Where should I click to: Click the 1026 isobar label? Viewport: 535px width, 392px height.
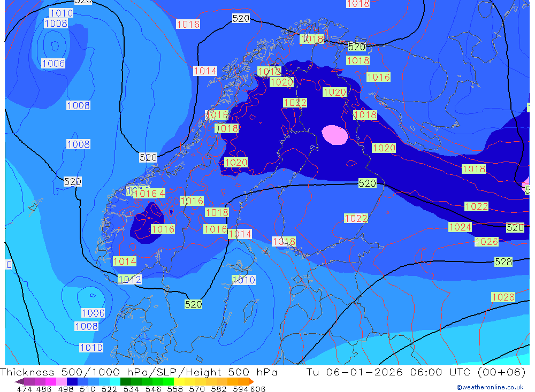[486, 242]
